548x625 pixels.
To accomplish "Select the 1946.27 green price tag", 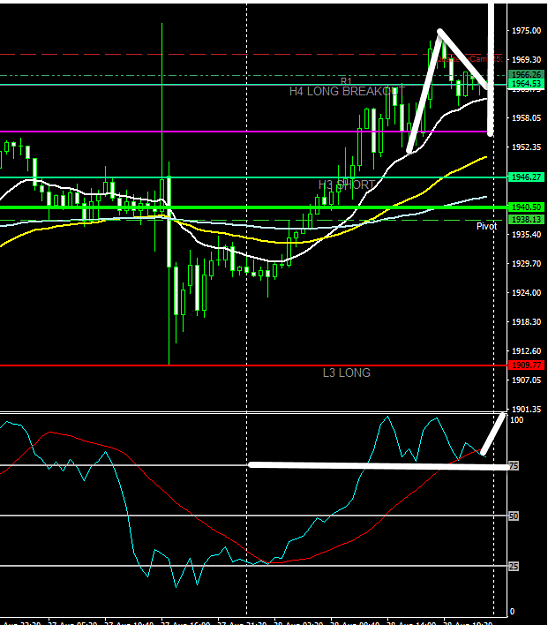I will [x=526, y=177].
